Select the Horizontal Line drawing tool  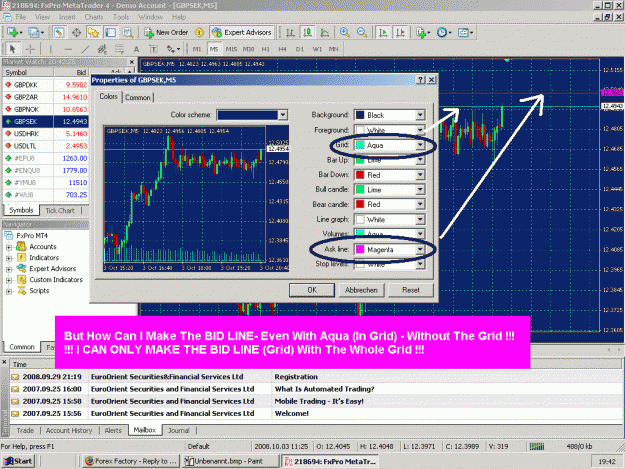68,49
